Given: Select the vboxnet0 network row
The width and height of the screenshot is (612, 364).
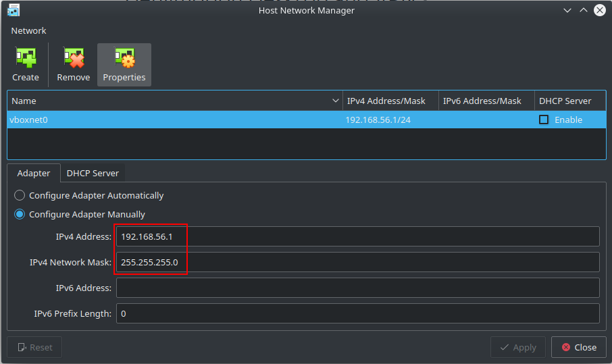Looking at the screenshot, I should click(307, 120).
